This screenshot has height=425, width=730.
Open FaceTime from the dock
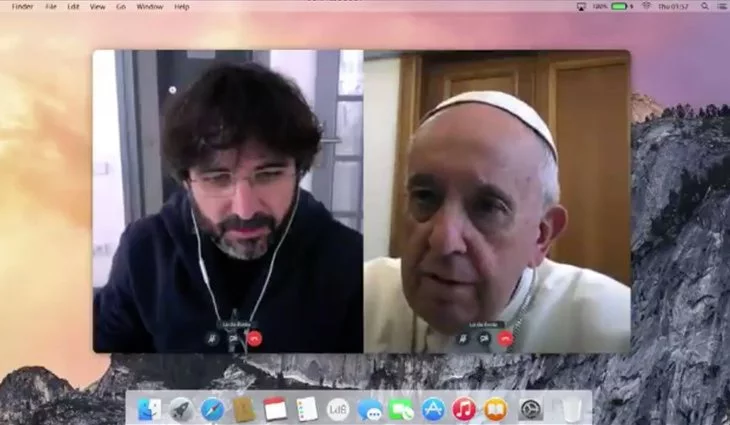point(401,409)
